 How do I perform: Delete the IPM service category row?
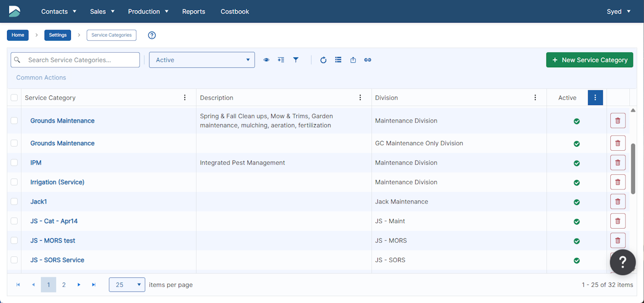tap(617, 163)
